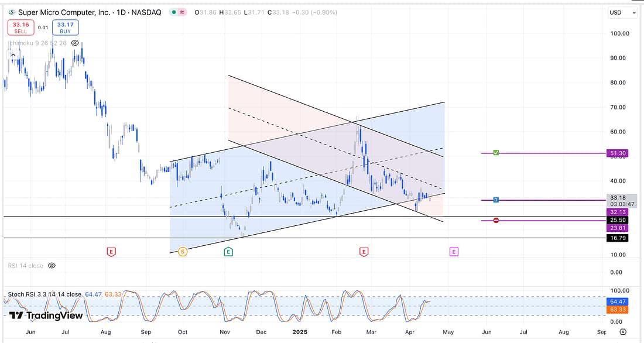Click the red stop-loss marker icon
Screen dimensions: 644x343
coord(496,221)
